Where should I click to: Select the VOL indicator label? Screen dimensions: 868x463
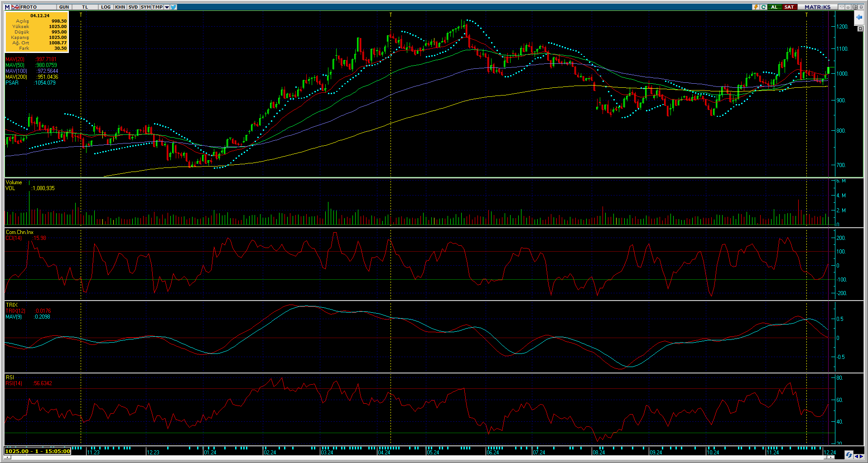click(10, 188)
